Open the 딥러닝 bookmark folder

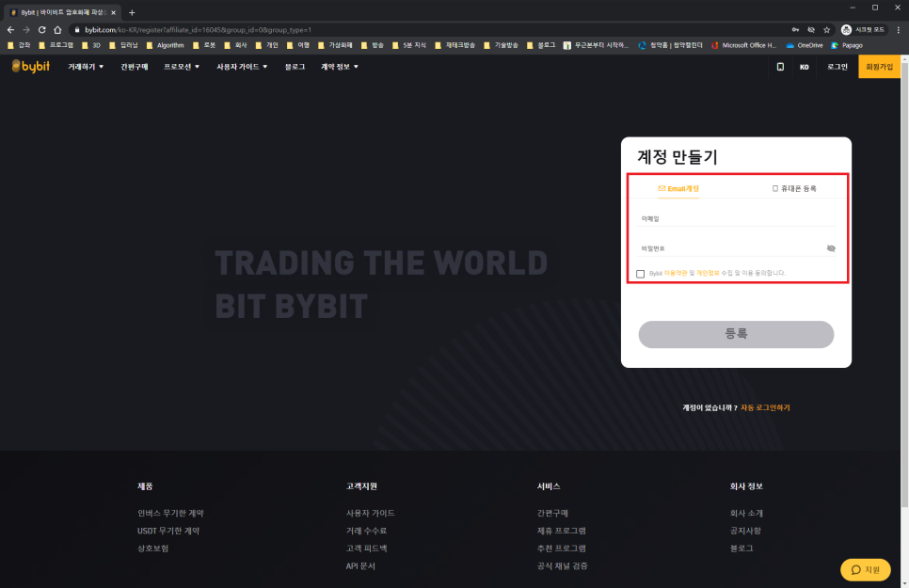(x=123, y=45)
